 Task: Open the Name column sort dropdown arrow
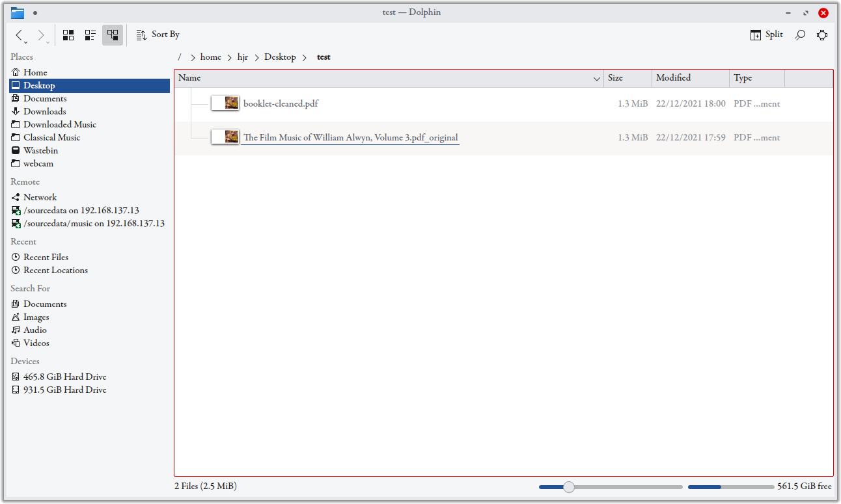pyautogui.click(x=596, y=78)
